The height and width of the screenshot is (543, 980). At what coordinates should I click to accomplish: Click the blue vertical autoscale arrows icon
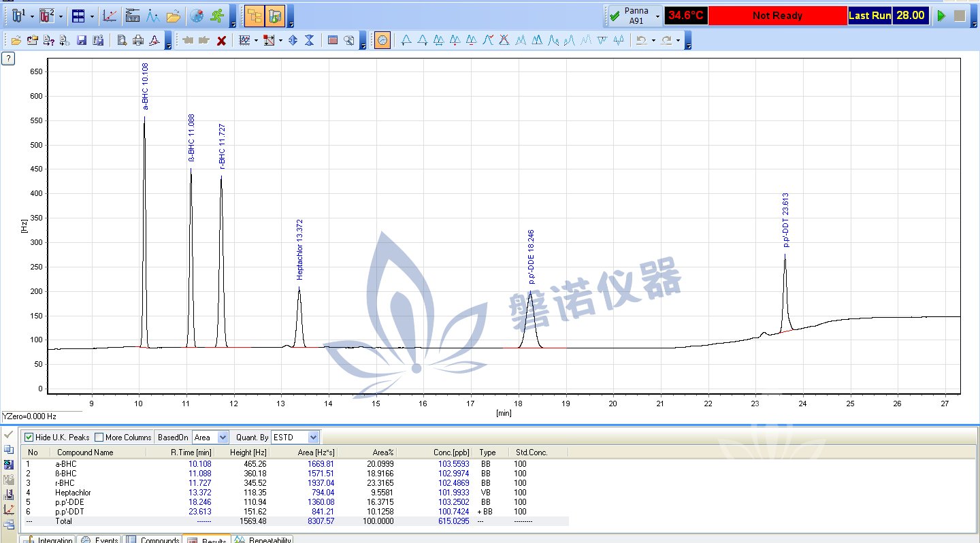tap(293, 40)
